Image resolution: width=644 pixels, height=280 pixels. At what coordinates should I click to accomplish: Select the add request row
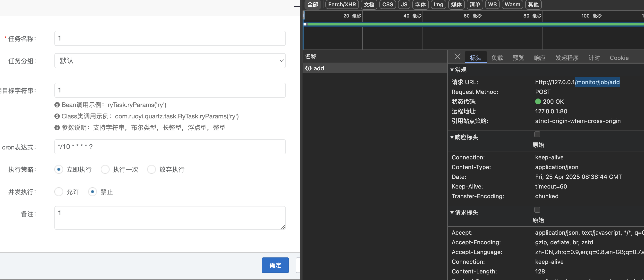375,68
